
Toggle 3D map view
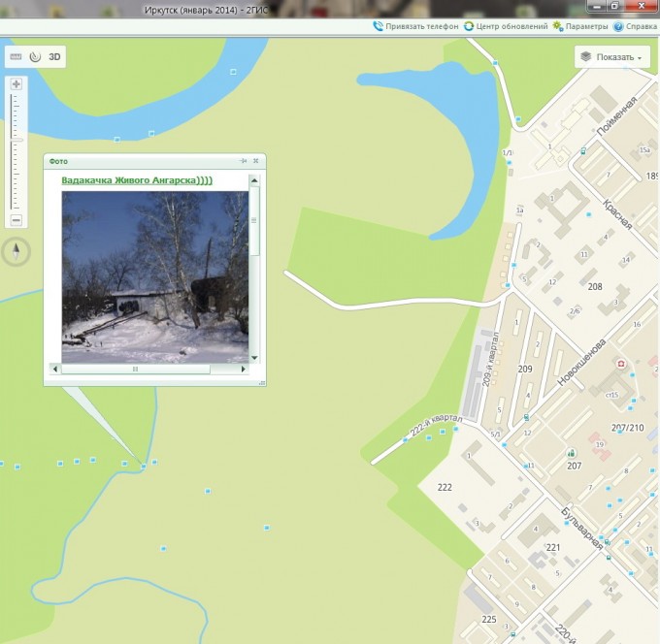(x=55, y=57)
